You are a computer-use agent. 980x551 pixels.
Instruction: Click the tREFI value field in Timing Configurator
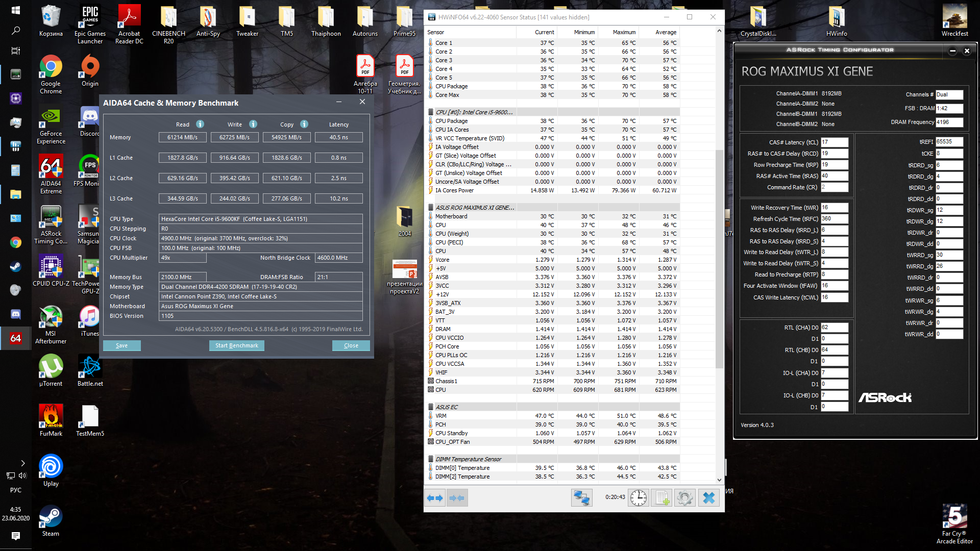[949, 142]
